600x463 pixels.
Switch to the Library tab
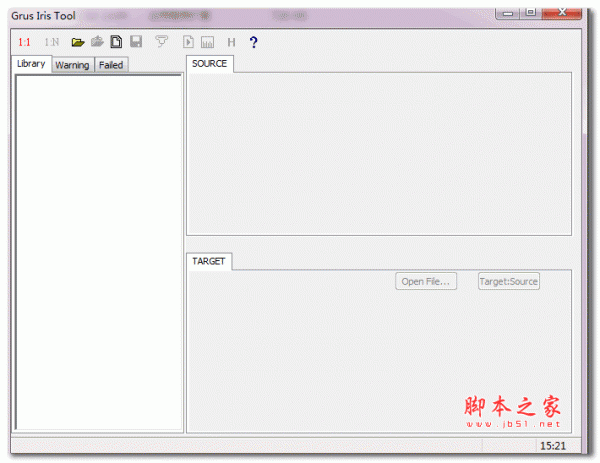tap(31, 64)
